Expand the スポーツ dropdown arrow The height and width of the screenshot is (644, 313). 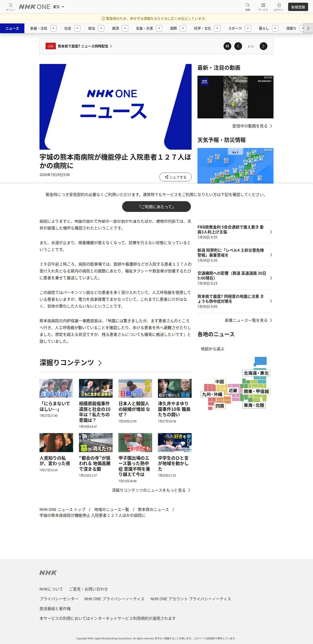click(x=248, y=28)
